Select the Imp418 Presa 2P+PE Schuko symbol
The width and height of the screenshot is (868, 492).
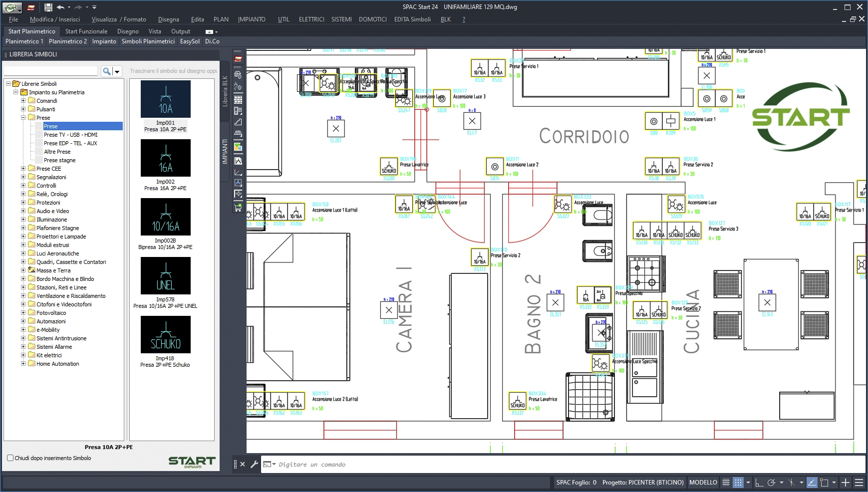click(165, 334)
